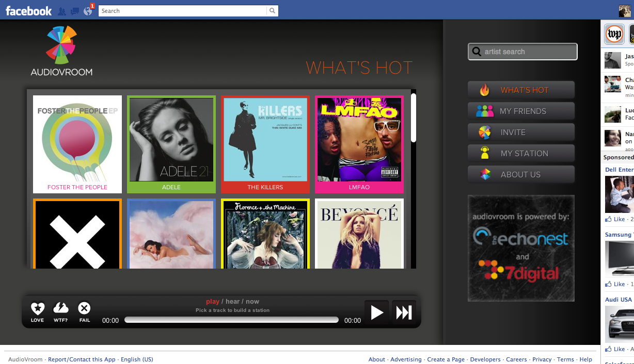Click the Developers footer link
This screenshot has height=364, width=634.
(485, 359)
